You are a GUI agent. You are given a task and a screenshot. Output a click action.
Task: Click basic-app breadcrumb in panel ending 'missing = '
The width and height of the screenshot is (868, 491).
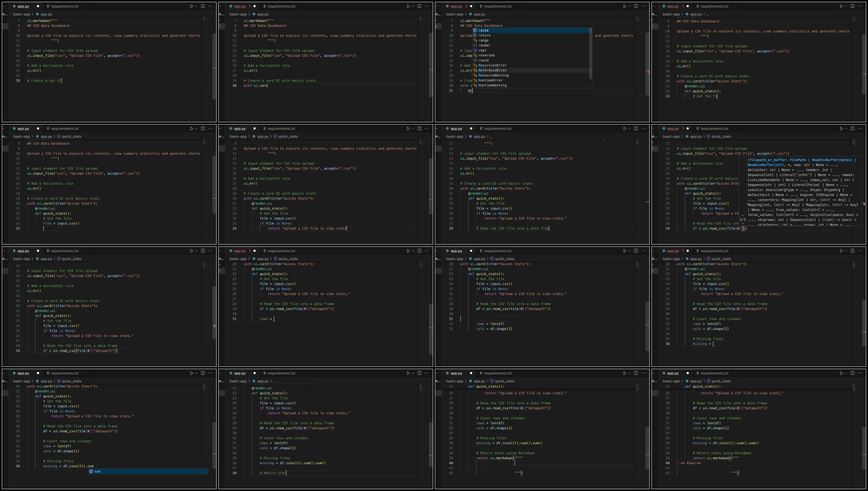tap(671, 259)
